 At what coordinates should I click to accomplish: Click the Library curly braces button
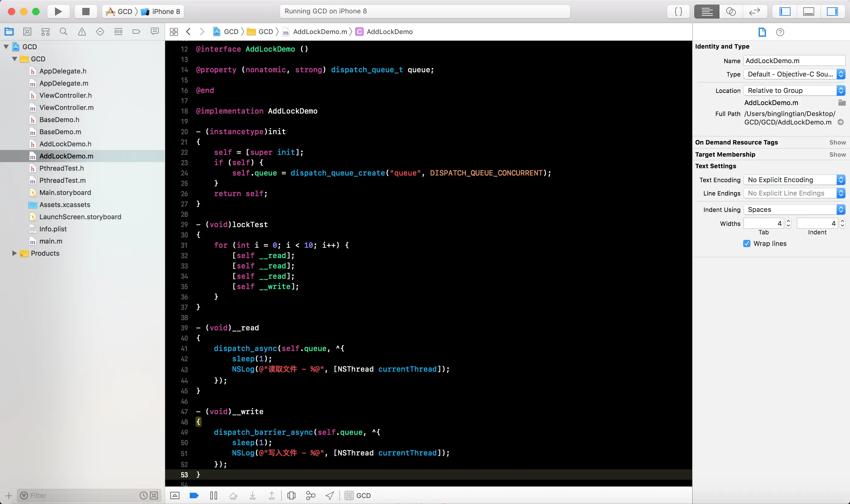(x=678, y=12)
